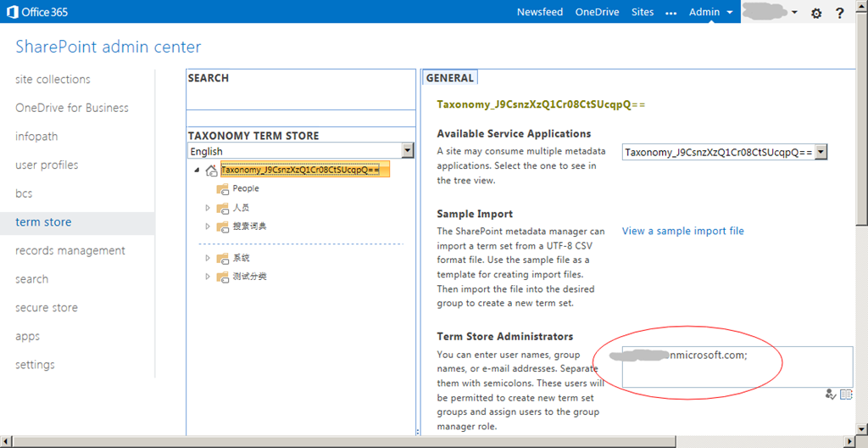Open the address book browse icon
The width and height of the screenshot is (868, 448).
tap(847, 395)
